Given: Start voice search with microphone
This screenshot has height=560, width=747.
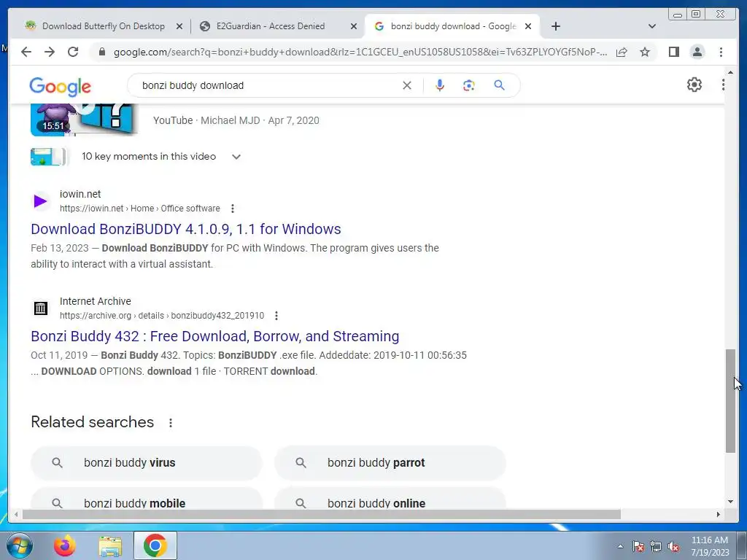Looking at the screenshot, I should [x=440, y=85].
